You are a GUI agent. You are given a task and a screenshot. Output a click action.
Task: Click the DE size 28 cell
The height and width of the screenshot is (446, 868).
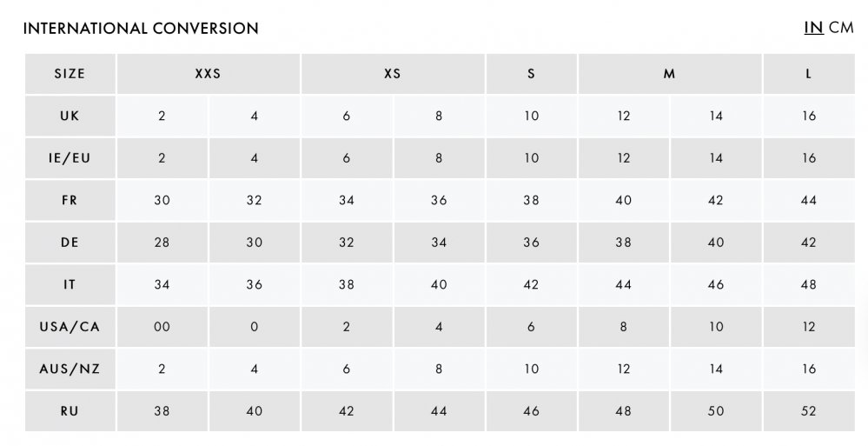[162, 243]
